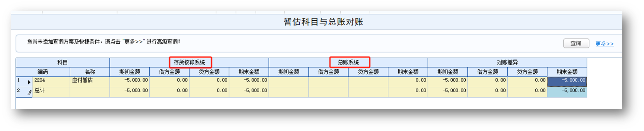Select the 总计 total row label

coord(51,92)
